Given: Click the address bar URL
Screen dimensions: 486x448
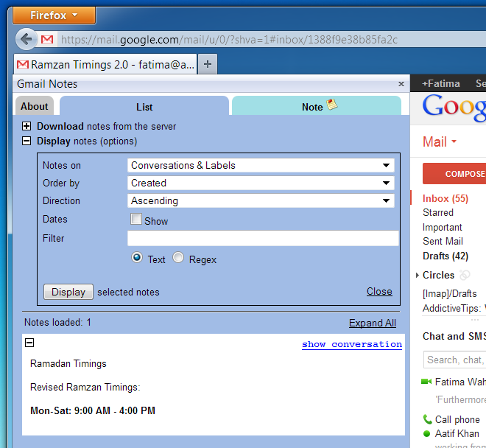Looking at the screenshot, I should (x=229, y=40).
